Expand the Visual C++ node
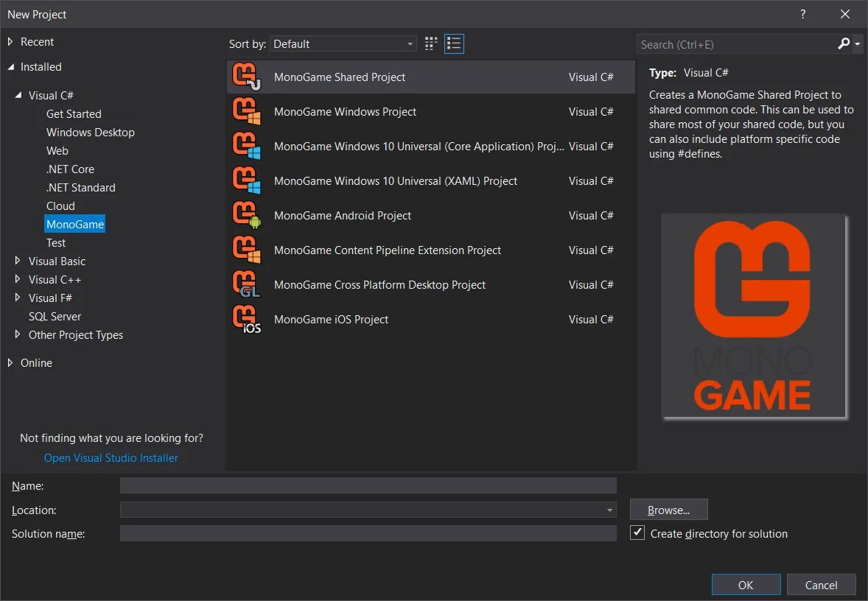 point(17,279)
